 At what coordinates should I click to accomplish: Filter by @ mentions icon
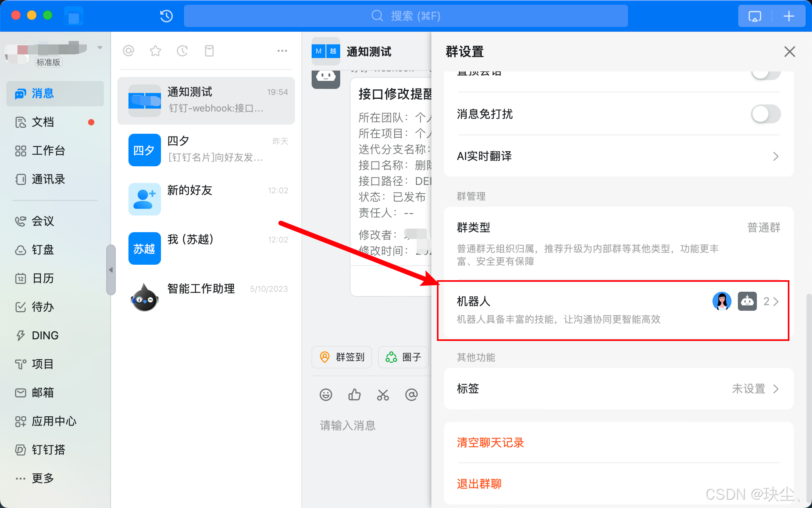coord(128,50)
